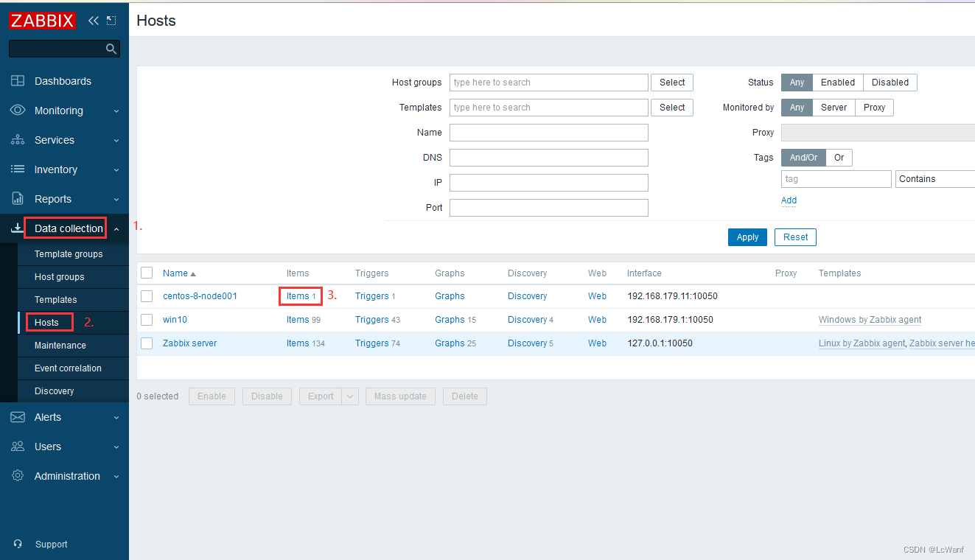Click the Services icon
This screenshot has height=560, width=975.
[18, 140]
